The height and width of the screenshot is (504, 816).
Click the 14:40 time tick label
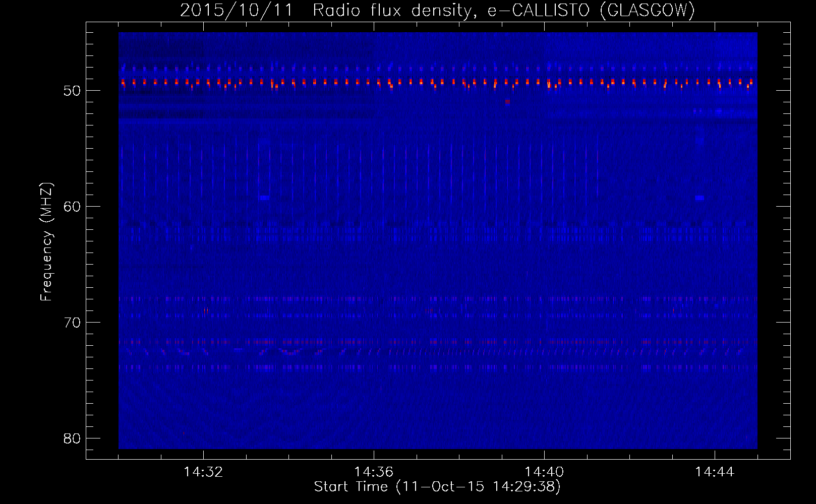[544, 472]
